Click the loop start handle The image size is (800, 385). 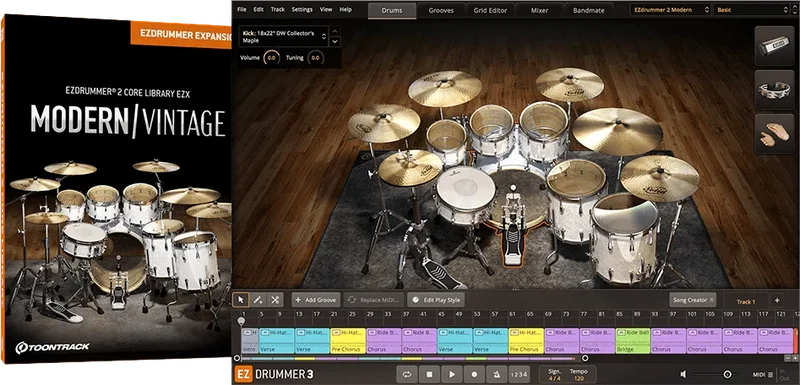click(236, 358)
